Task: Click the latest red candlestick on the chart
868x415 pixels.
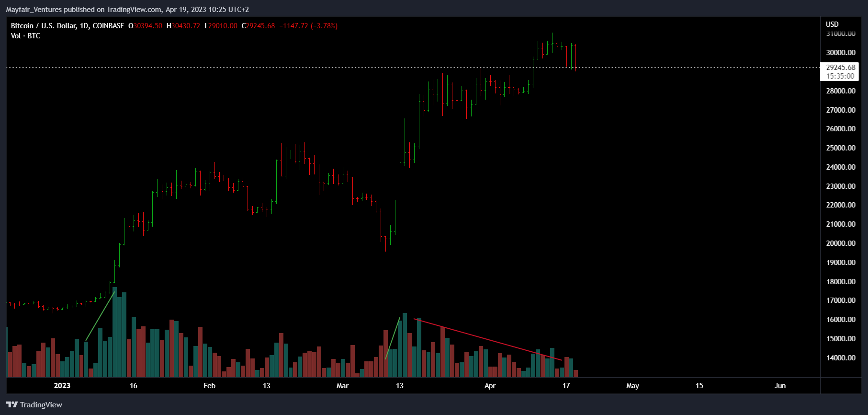Action: click(x=575, y=58)
